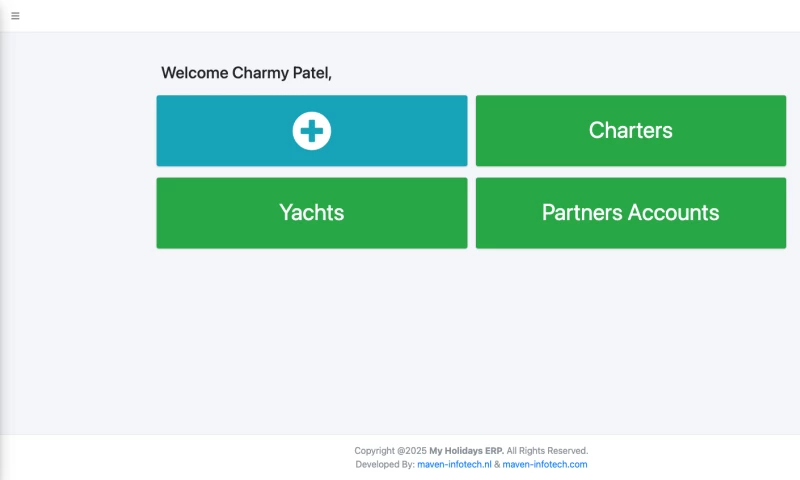This screenshot has width=800, height=480.
Task: Click the white plus circle icon
Action: pos(312,131)
